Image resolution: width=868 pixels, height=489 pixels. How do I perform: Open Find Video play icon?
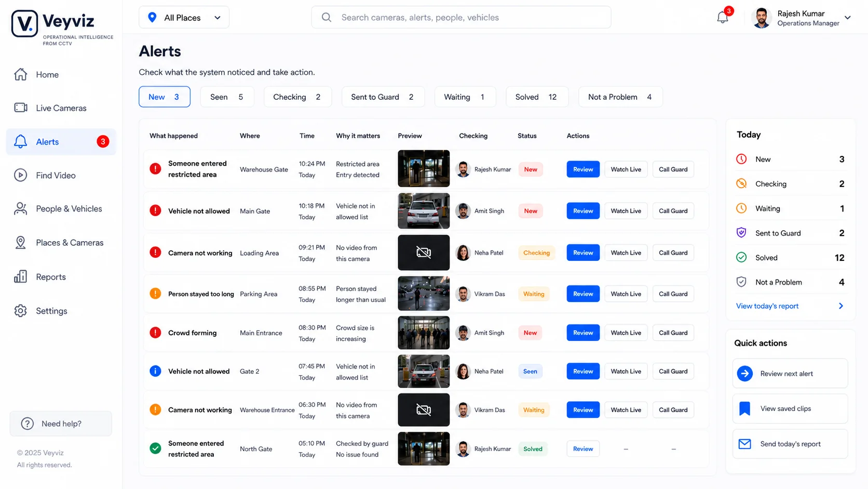tap(21, 175)
